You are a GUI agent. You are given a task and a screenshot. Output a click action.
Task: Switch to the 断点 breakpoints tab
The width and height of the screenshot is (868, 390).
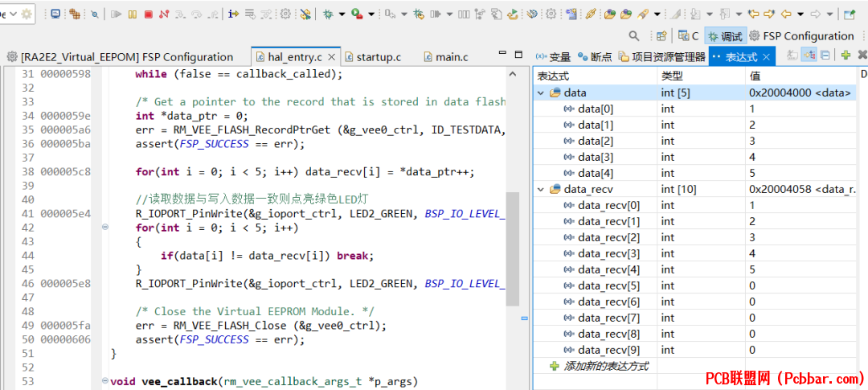click(595, 57)
